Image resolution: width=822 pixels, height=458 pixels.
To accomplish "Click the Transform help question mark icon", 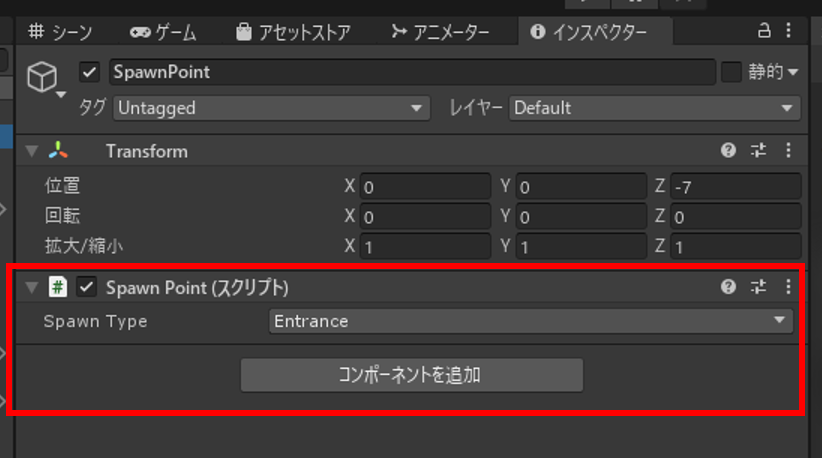I will coord(729,151).
